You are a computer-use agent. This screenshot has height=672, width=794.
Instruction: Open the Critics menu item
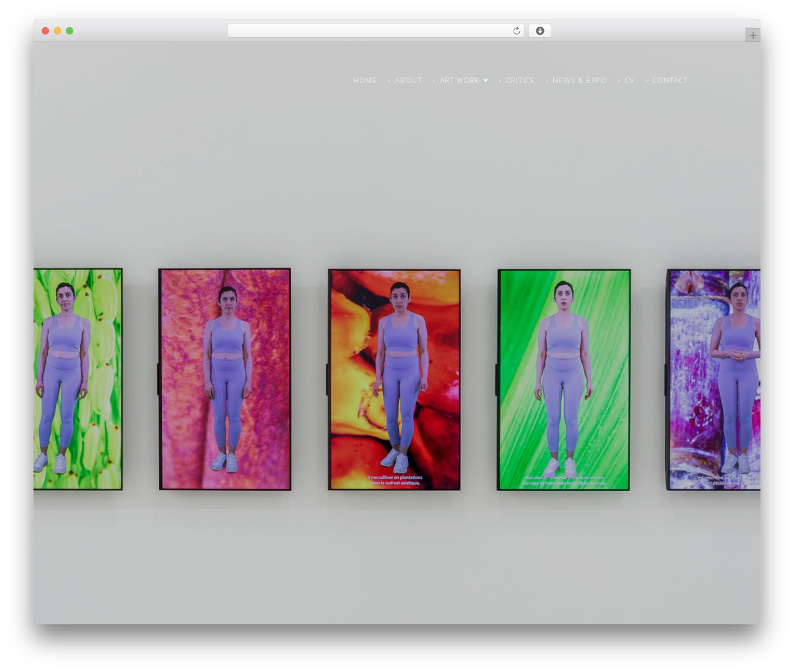[x=520, y=81]
